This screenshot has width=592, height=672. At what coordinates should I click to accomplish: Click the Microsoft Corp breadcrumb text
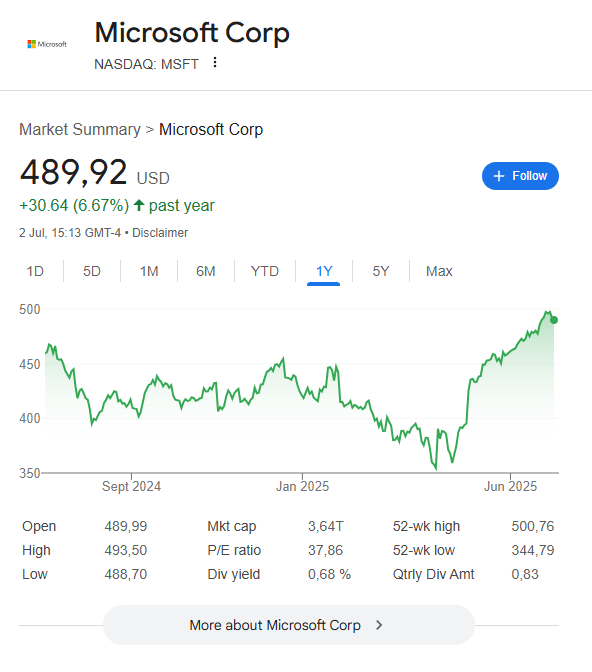click(211, 129)
